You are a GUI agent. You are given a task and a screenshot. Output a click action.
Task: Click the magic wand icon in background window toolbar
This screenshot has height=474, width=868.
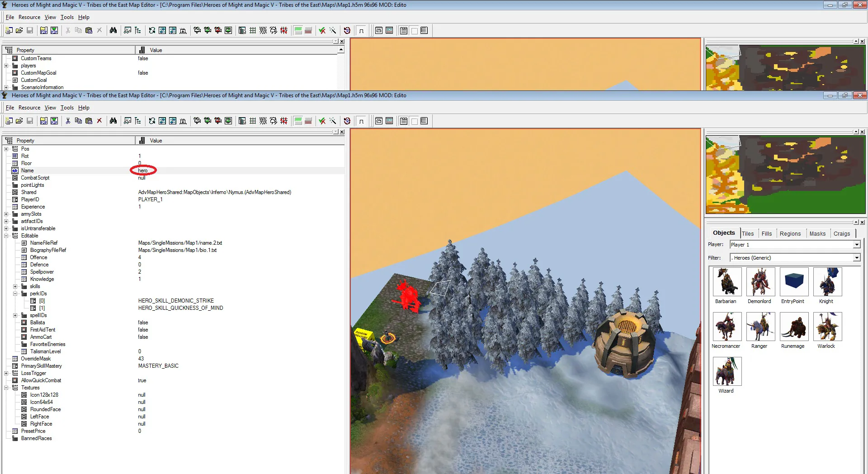click(x=333, y=30)
